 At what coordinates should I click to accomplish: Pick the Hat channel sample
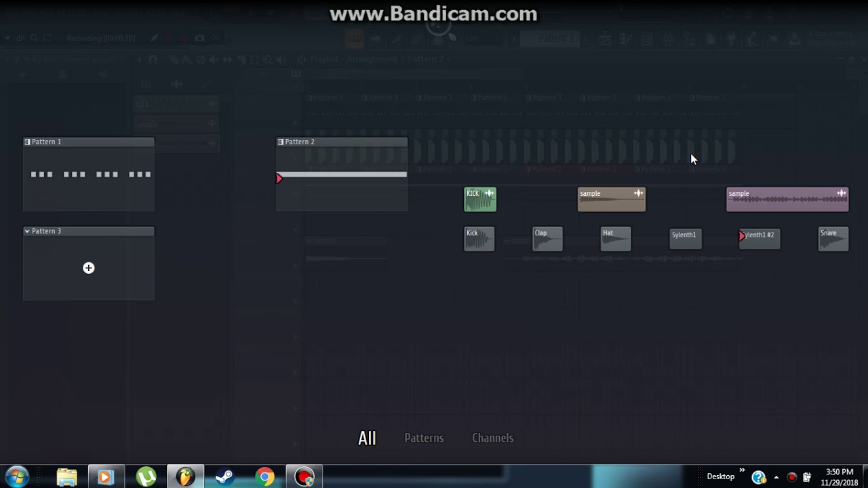coord(616,240)
